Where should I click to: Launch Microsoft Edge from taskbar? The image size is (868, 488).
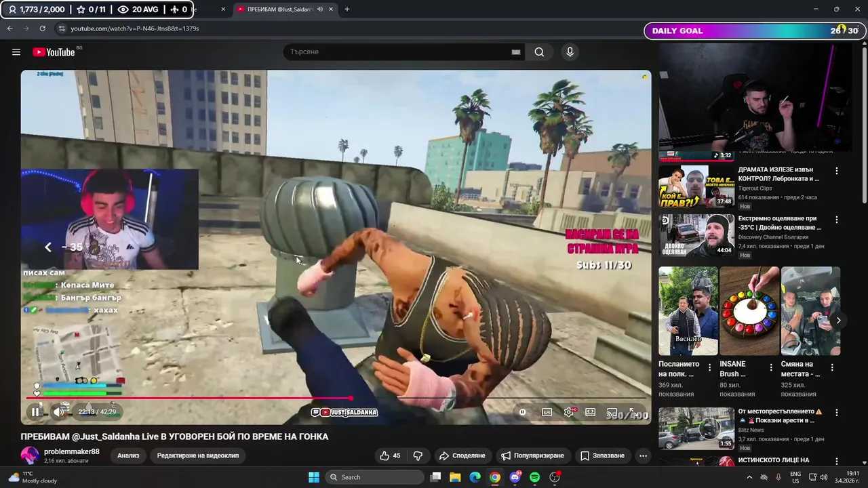tap(475, 477)
